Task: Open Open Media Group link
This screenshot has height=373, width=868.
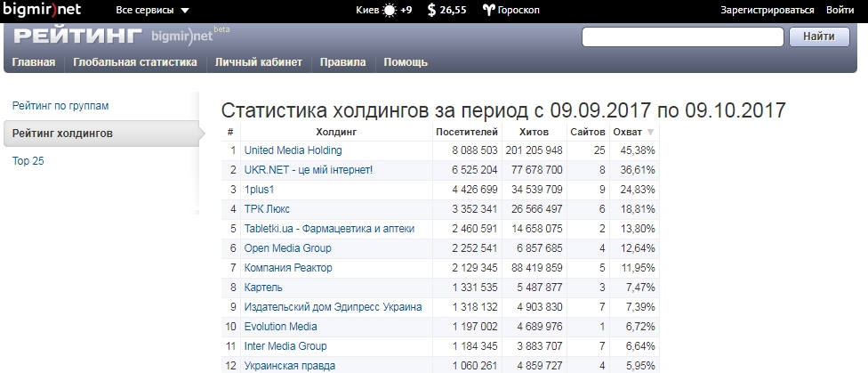Action: [288, 248]
